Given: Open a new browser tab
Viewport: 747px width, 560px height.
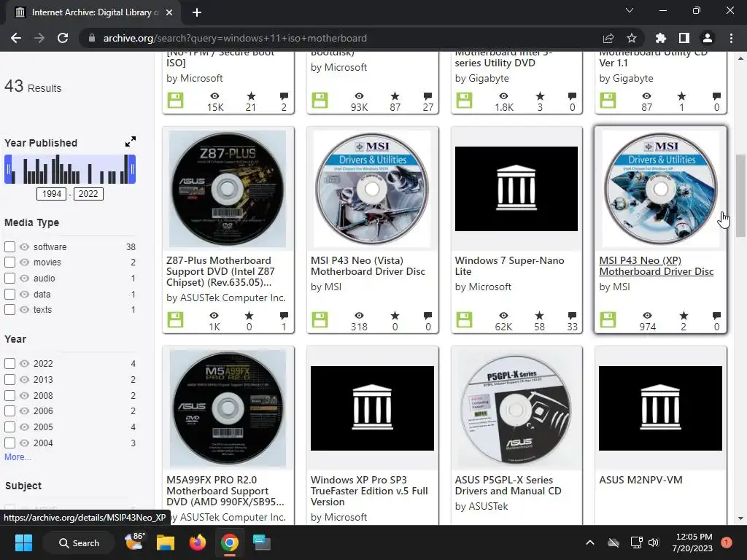Looking at the screenshot, I should (x=197, y=12).
